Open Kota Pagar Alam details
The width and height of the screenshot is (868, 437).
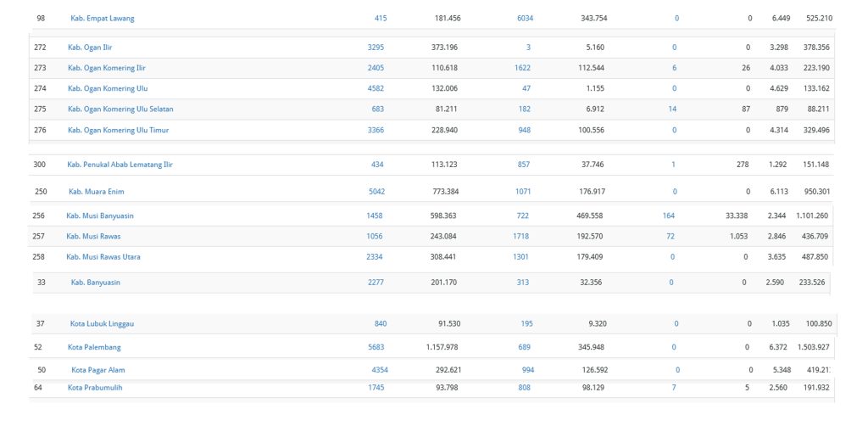(97, 370)
